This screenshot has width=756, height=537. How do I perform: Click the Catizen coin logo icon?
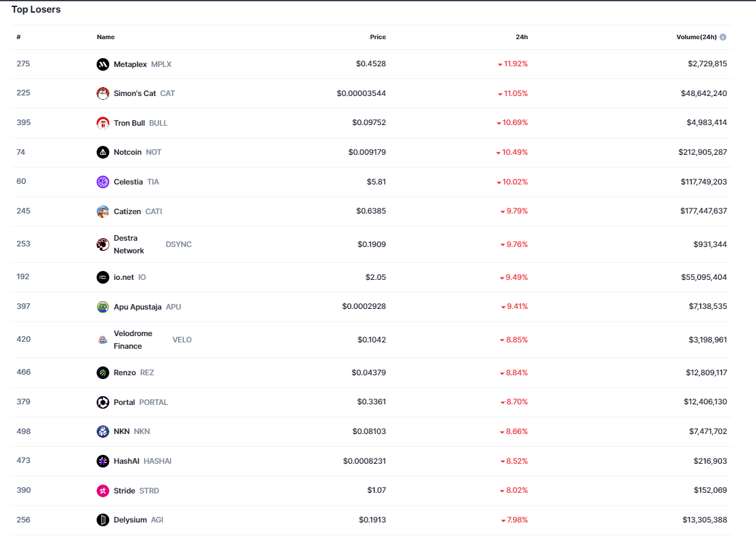(x=103, y=212)
